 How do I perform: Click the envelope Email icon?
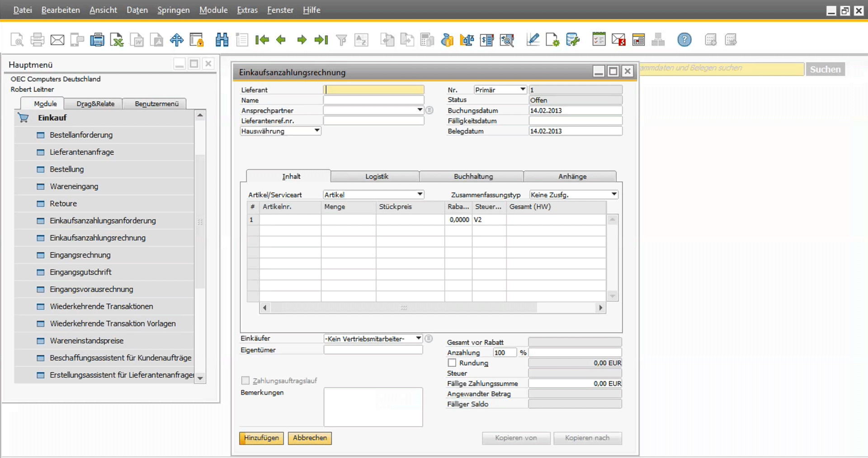pos(57,40)
